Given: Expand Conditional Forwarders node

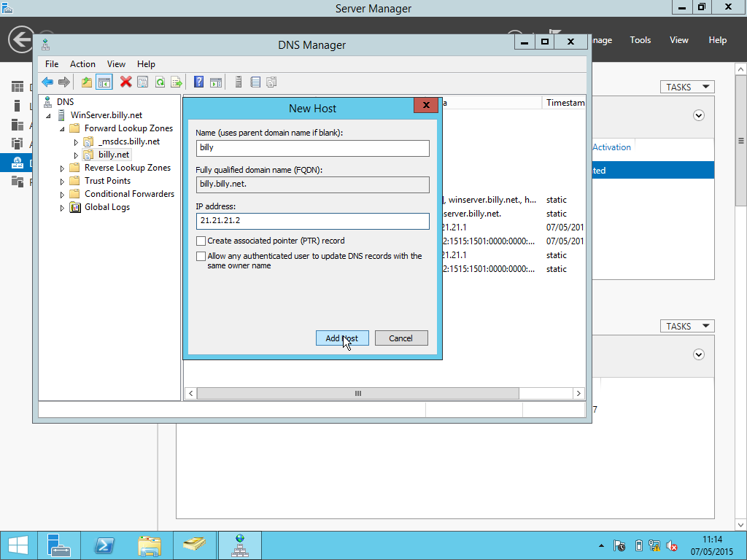Looking at the screenshot, I should pyautogui.click(x=62, y=194).
